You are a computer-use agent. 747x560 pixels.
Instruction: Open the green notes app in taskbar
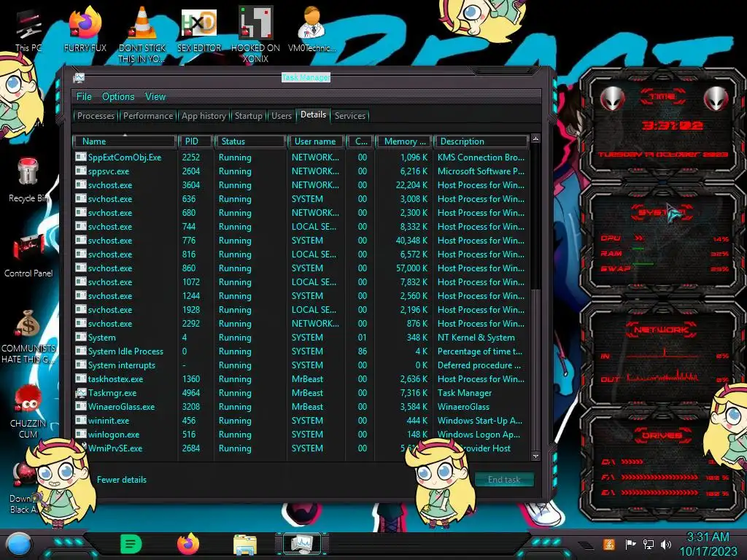coord(131,544)
